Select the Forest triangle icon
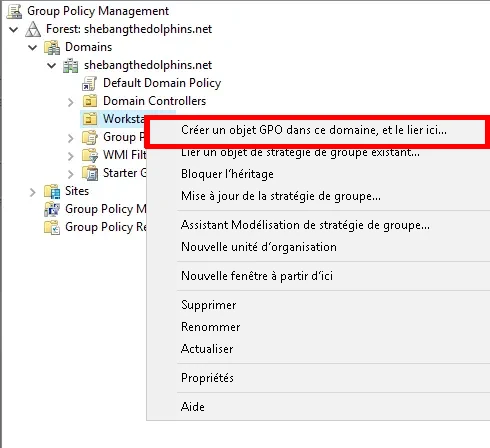Screen dimensions: 490x448 (33, 29)
